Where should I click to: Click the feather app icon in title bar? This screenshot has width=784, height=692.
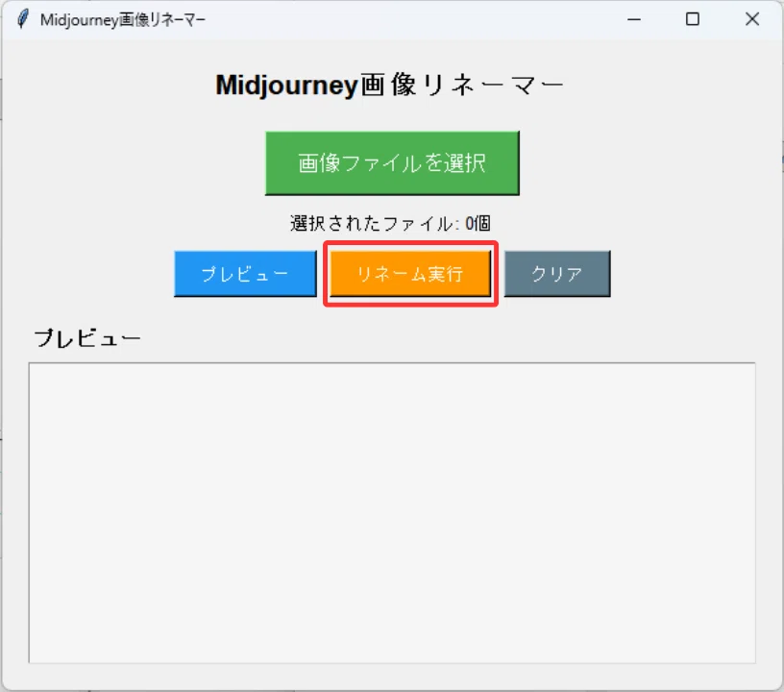tap(22, 19)
